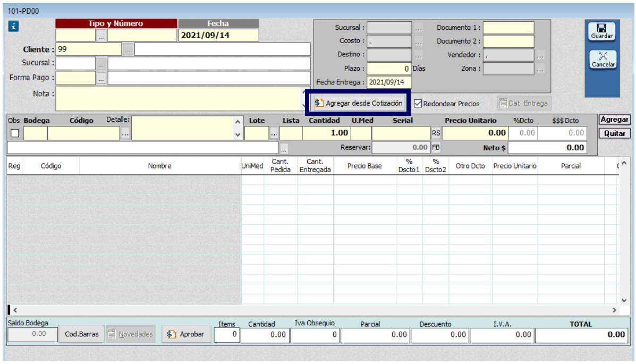Viewport: 636px width, 364px height.
Task: Open Sucursal lookup under Cliente
Action: (x=101, y=64)
